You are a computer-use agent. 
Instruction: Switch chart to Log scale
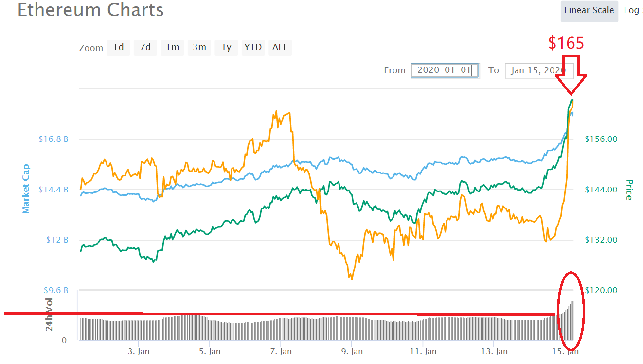(x=633, y=11)
